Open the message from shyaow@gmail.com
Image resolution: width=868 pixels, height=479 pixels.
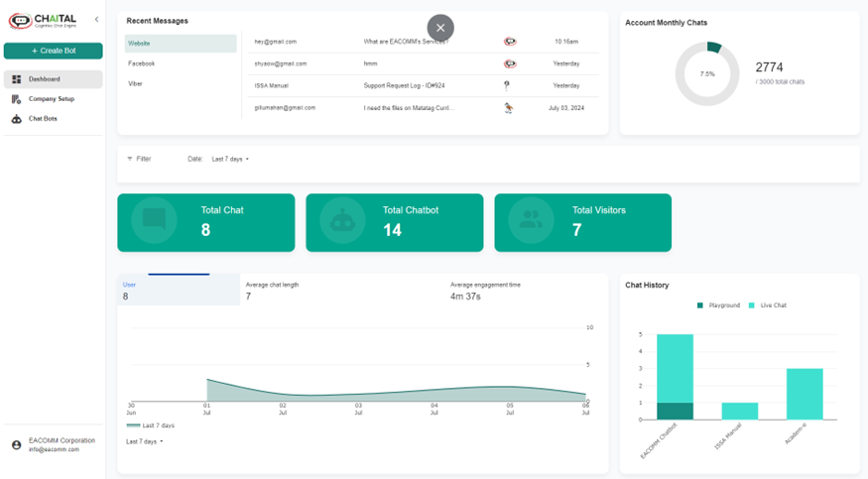[424, 63]
